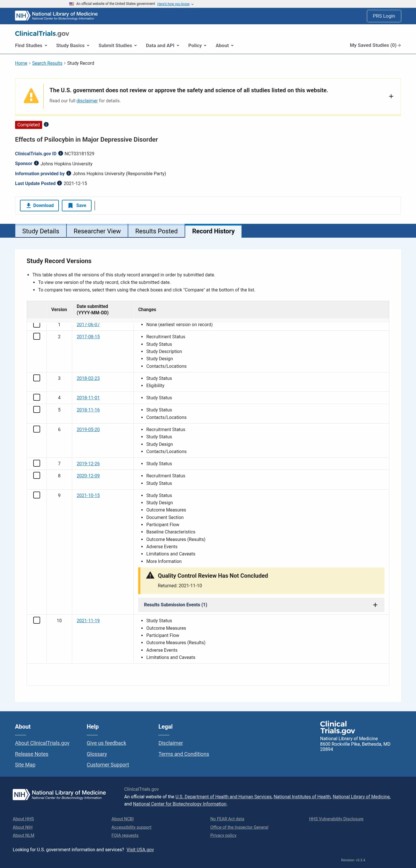The image size is (416, 868).
Task: Open Customer Support in the footer
Action: 108,764
